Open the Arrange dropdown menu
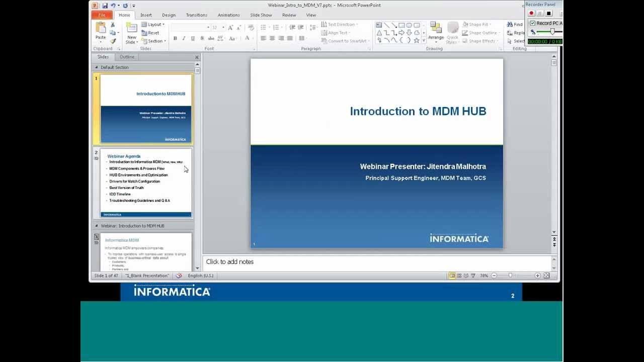 [x=436, y=33]
